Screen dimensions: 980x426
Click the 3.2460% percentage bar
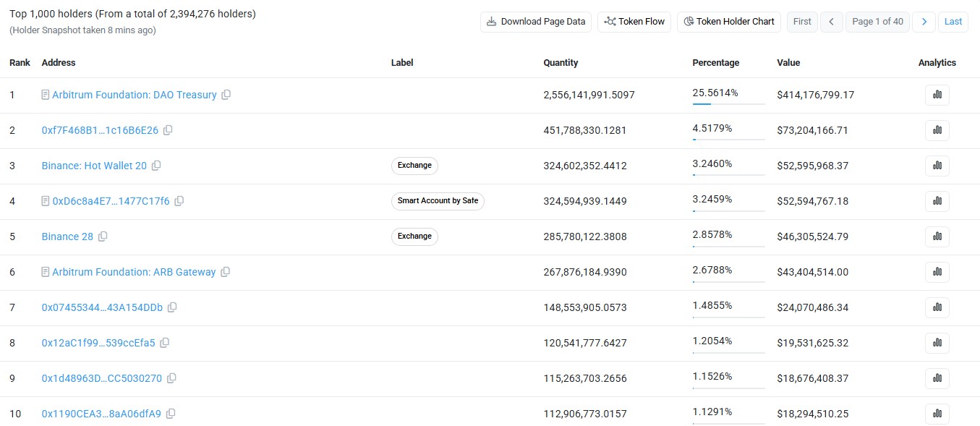click(728, 174)
